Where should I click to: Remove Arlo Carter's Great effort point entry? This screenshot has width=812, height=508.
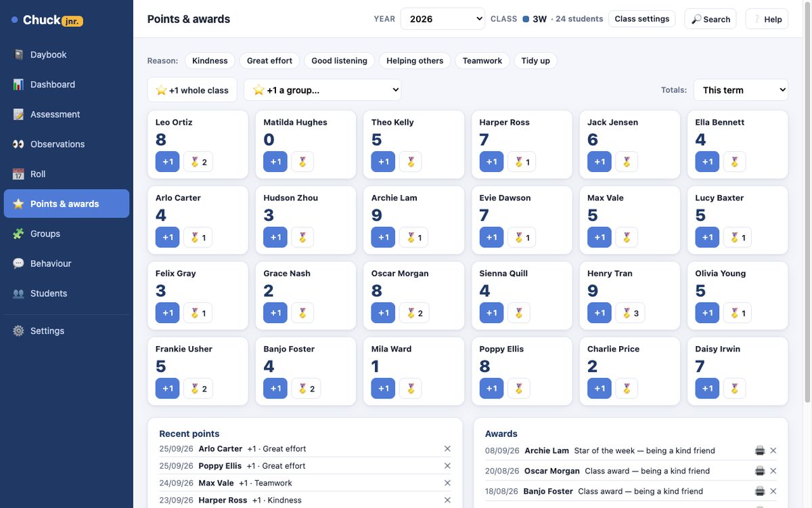(x=447, y=449)
